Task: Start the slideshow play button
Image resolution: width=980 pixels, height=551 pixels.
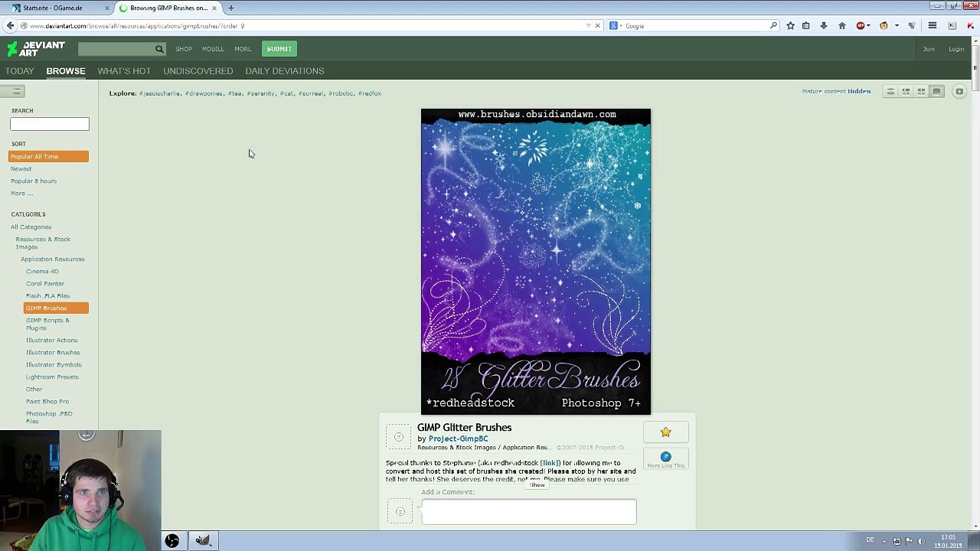Action: tap(959, 92)
